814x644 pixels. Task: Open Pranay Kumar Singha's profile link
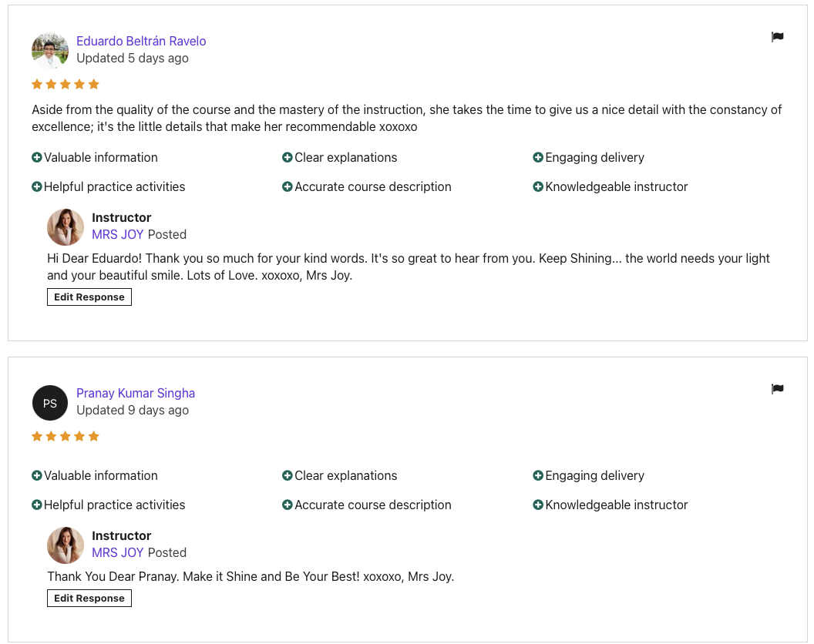pyautogui.click(x=136, y=393)
